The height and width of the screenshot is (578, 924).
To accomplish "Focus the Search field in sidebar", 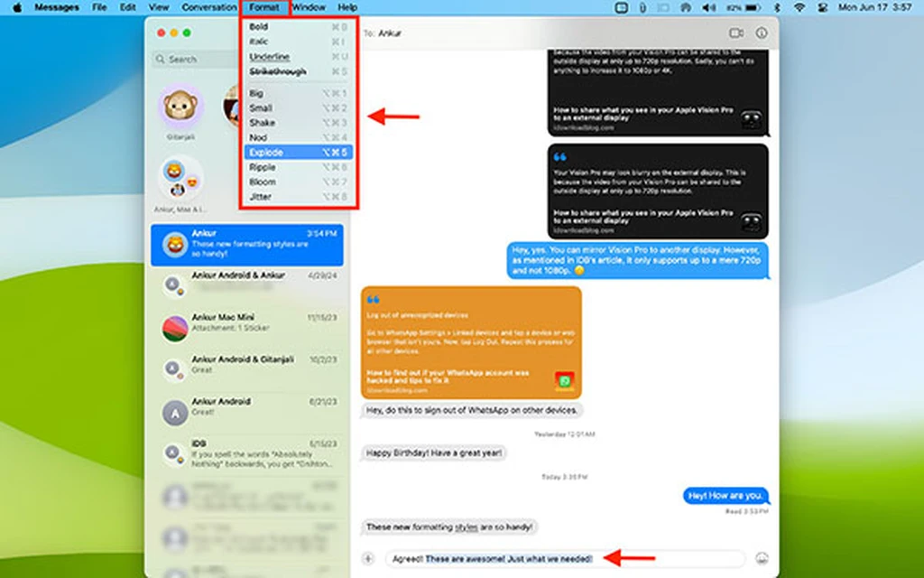I will point(196,59).
